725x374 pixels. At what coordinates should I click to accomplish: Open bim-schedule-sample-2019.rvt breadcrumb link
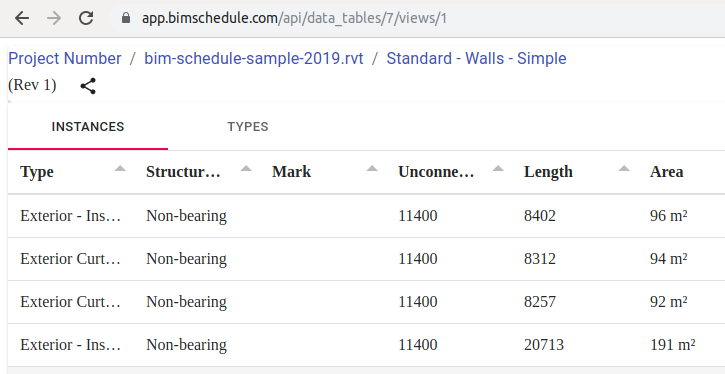point(254,59)
